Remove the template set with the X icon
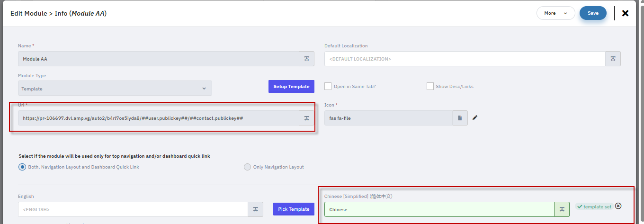 click(x=618, y=206)
